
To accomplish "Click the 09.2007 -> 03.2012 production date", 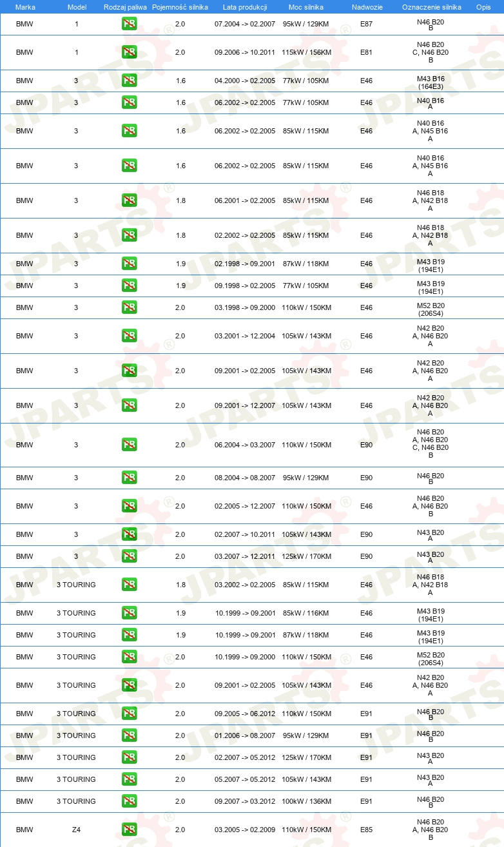I will pos(245,801).
